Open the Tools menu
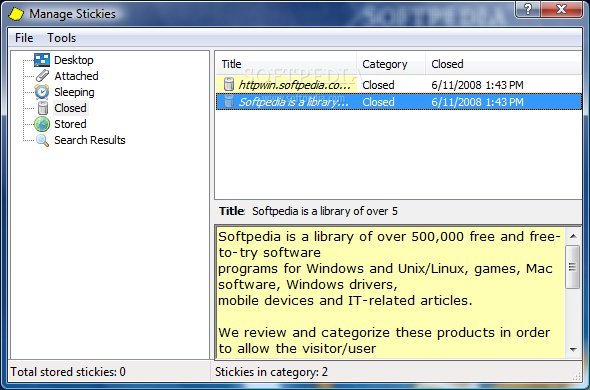Image resolution: width=590 pixels, height=390 pixels. click(61, 38)
